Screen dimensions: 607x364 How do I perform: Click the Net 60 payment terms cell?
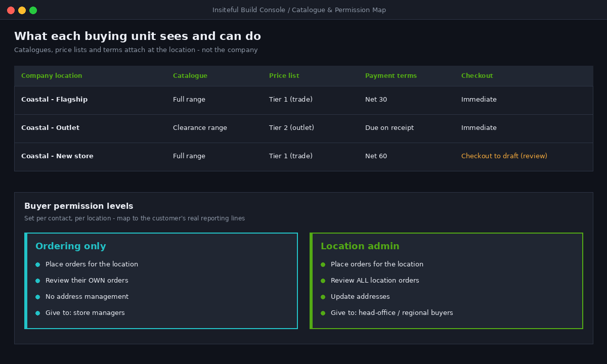point(376,156)
